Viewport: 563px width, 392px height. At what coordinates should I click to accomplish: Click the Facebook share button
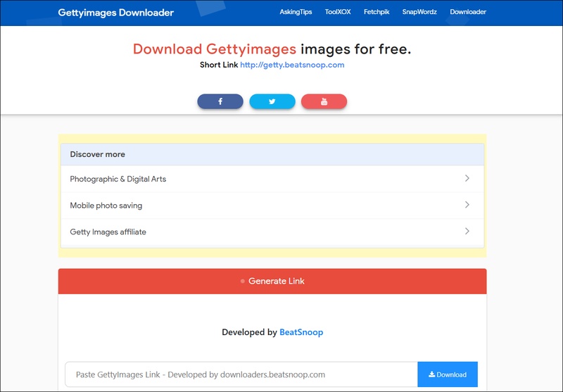[220, 101]
